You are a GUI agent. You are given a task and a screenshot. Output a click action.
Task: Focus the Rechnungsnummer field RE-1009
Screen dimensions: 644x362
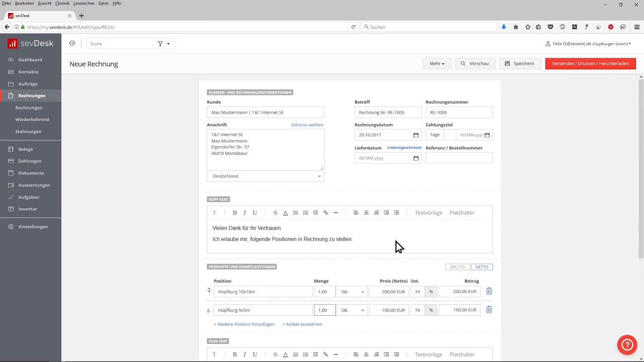point(459,113)
